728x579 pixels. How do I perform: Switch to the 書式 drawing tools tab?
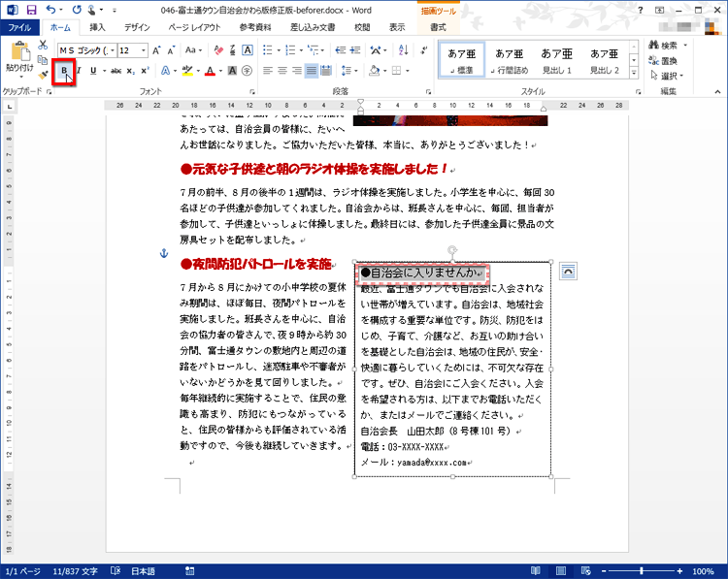[x=438, y=27]
